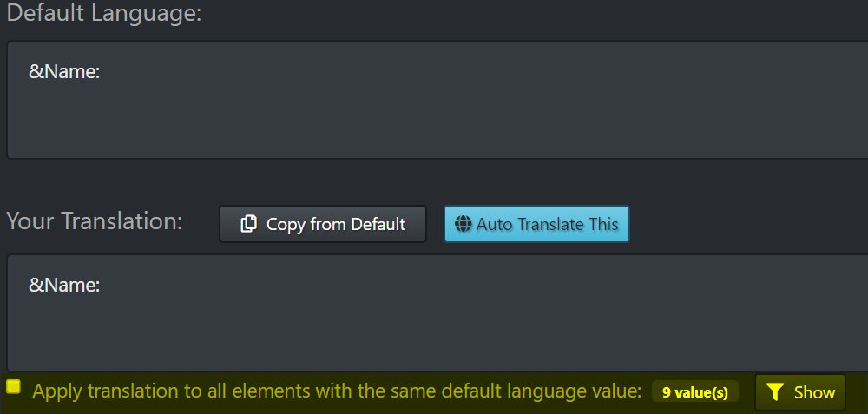Enable the apply translation checkbox

tap(13, 386)
